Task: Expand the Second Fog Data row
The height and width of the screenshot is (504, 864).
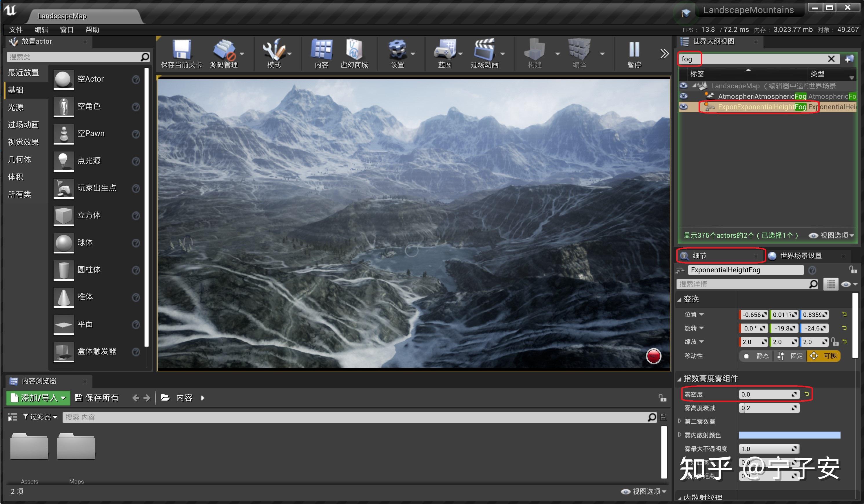Action: point(679,421)
